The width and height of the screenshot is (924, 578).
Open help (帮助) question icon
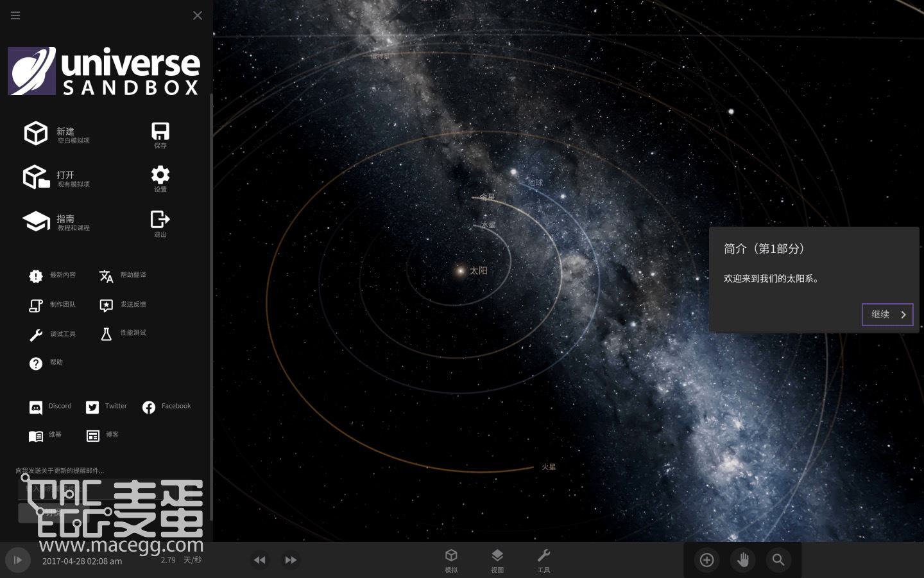(36, 363)
